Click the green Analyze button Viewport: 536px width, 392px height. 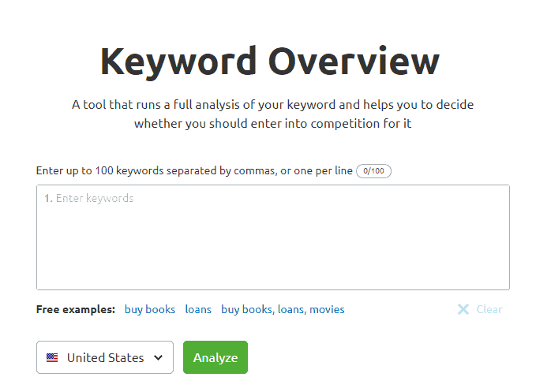pos(216,357)
